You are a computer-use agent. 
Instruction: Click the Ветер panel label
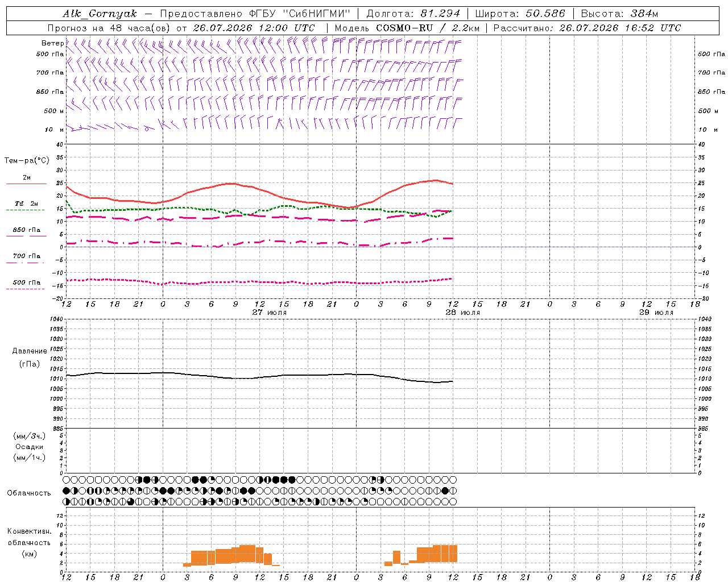click(x=52, y=43)
